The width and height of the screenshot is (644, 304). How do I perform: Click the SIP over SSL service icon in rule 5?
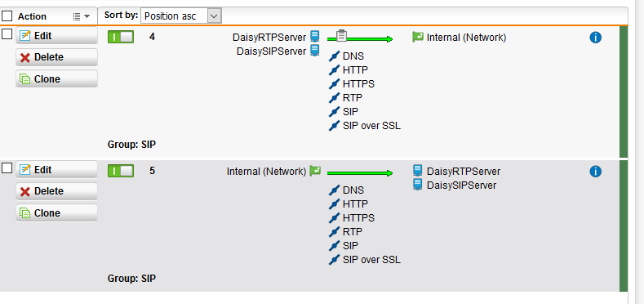tap(335, 260)
